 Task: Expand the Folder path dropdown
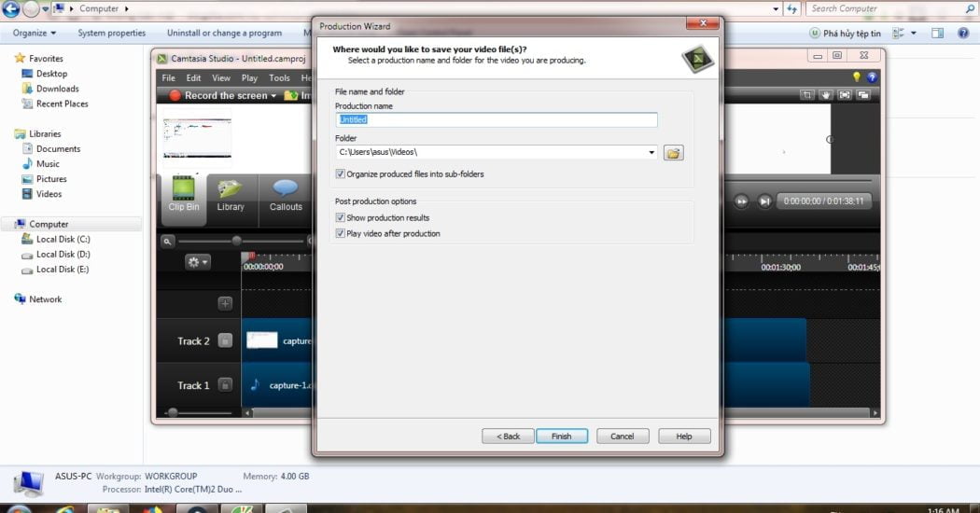coord(651,152)
